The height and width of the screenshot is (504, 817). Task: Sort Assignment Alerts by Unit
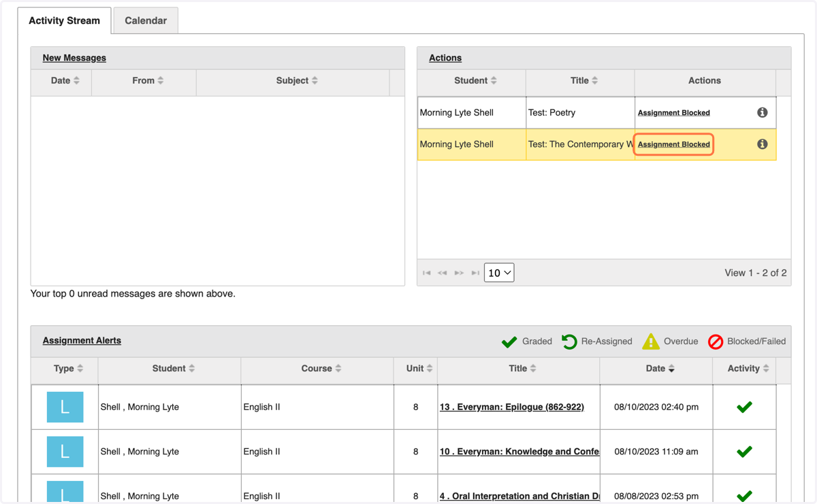coord(419,369)
